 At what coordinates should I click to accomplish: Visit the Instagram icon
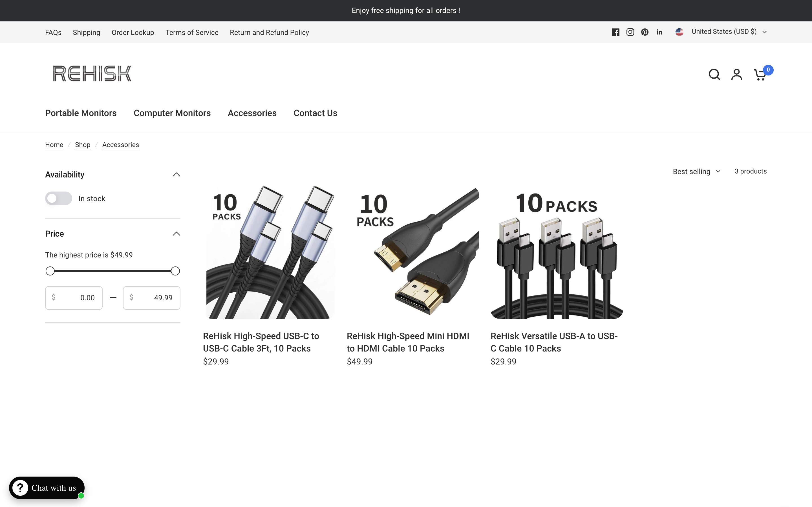point(630,32)
